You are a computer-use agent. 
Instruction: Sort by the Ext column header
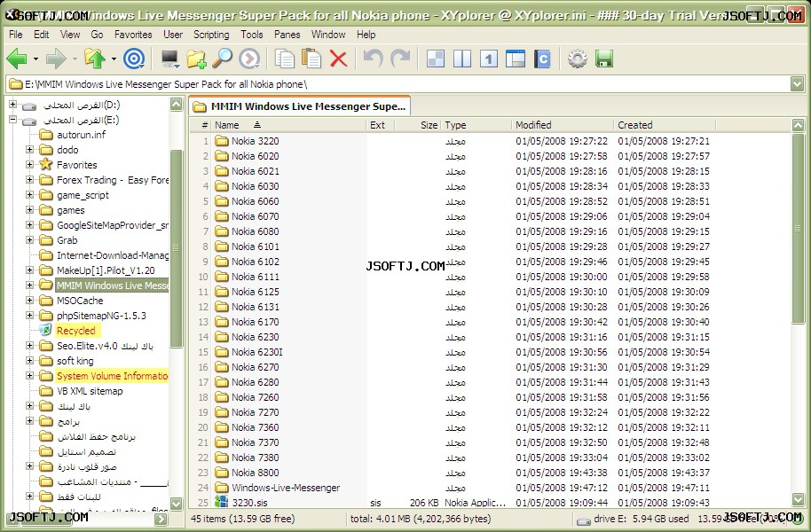click(x=381, y=125)
